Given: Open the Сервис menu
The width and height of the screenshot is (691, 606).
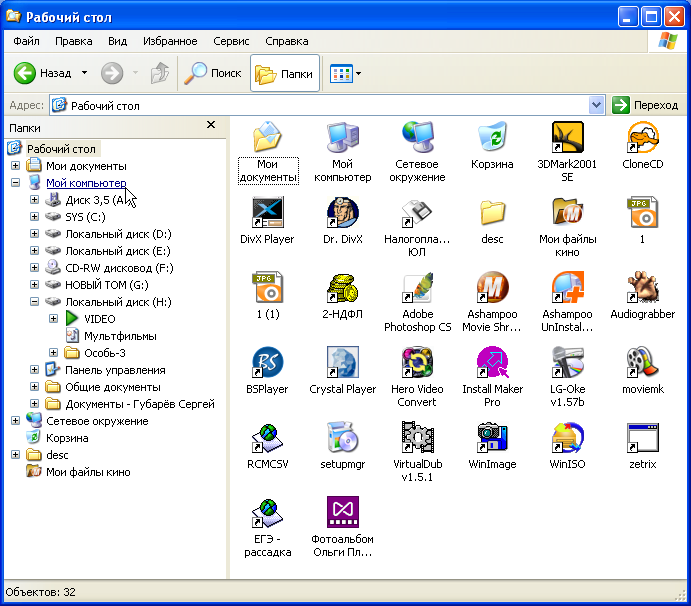Looking at the screenshot, I should point(231,41).
